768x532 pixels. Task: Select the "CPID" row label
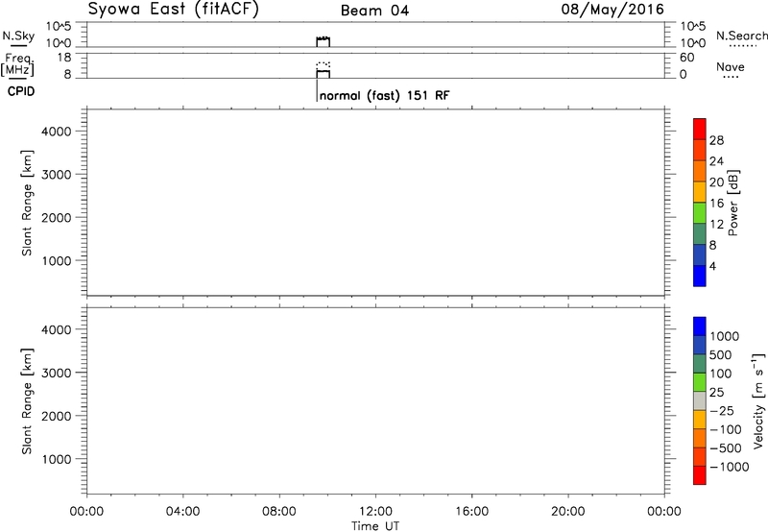21,91
